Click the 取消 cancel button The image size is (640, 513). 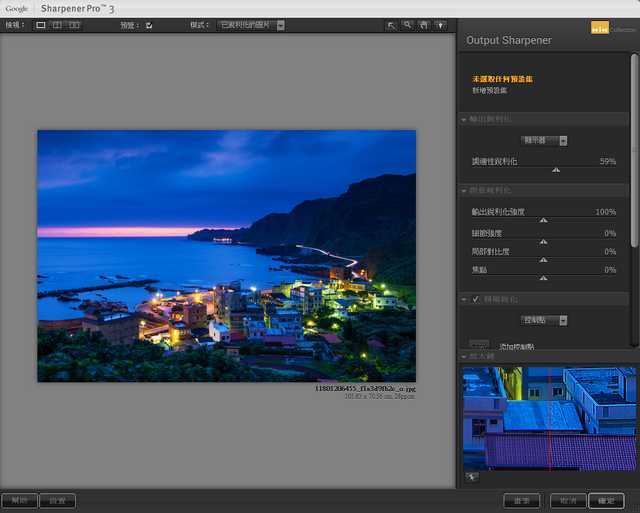click(x=566, y=500)
